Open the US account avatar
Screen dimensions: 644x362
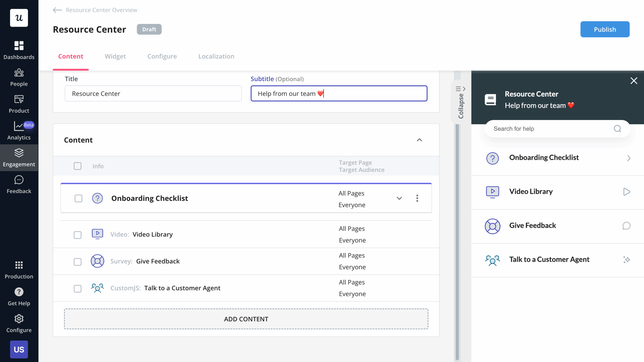tap(19, 349)
